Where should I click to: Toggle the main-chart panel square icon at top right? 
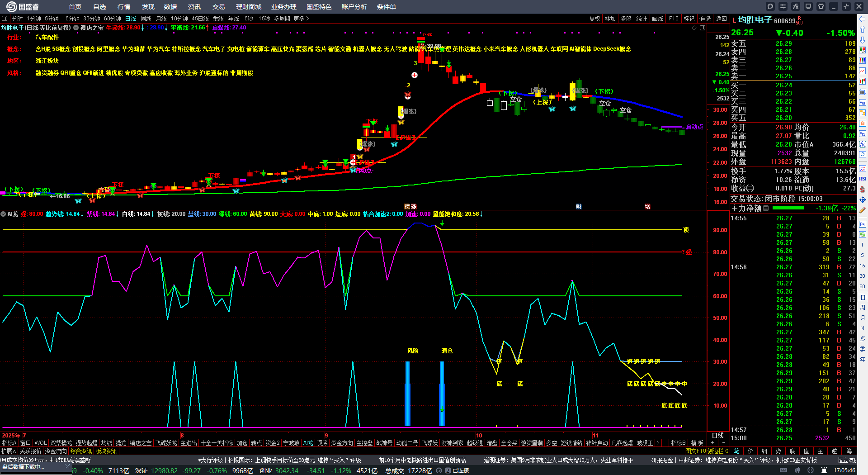(x=703, y=28)
